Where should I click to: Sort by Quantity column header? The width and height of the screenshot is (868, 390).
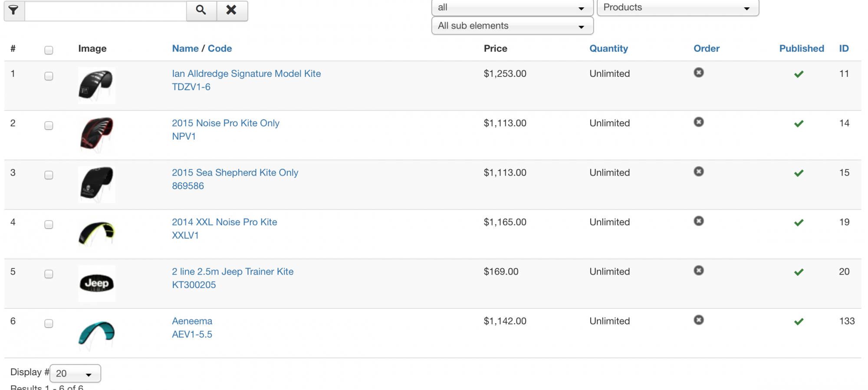tap(608, 49)
